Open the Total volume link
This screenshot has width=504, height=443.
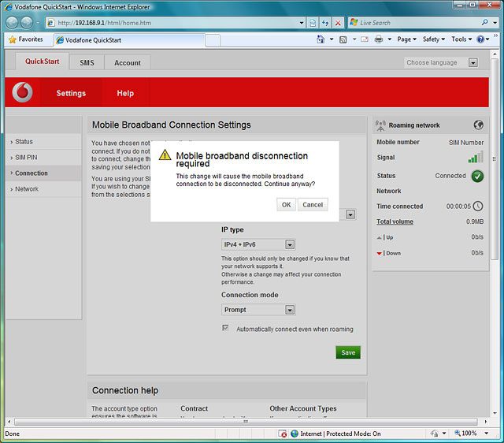(395, 221)
